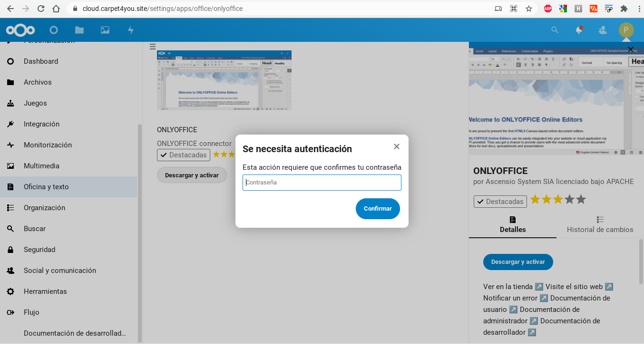Open the user avatar P menu
644x349 pixels.
626,30
